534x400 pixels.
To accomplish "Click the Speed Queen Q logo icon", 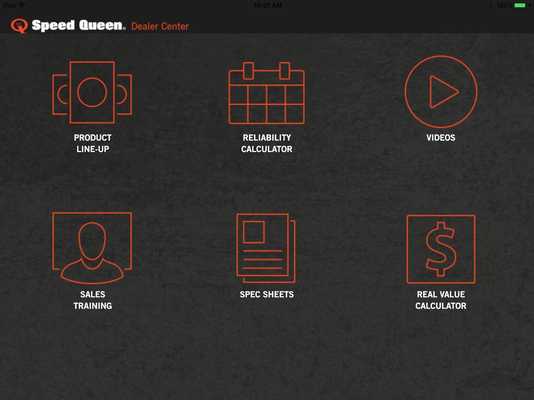I will 19,26.
